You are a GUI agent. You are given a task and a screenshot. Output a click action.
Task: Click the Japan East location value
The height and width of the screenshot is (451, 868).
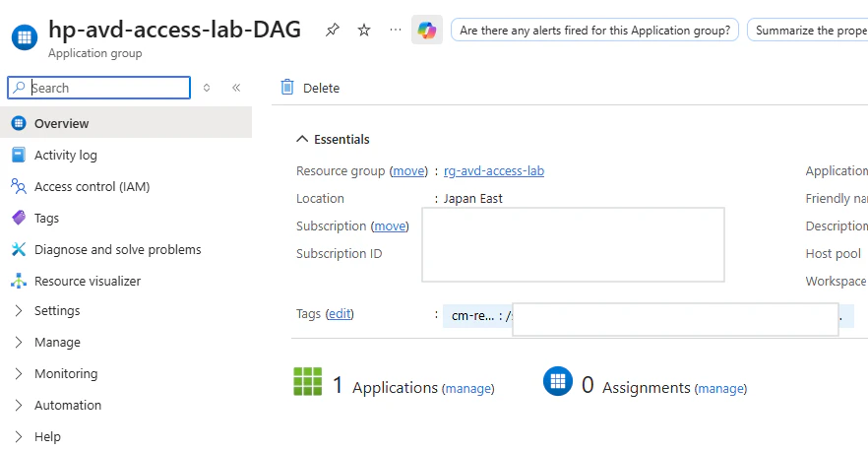(472, 198)
